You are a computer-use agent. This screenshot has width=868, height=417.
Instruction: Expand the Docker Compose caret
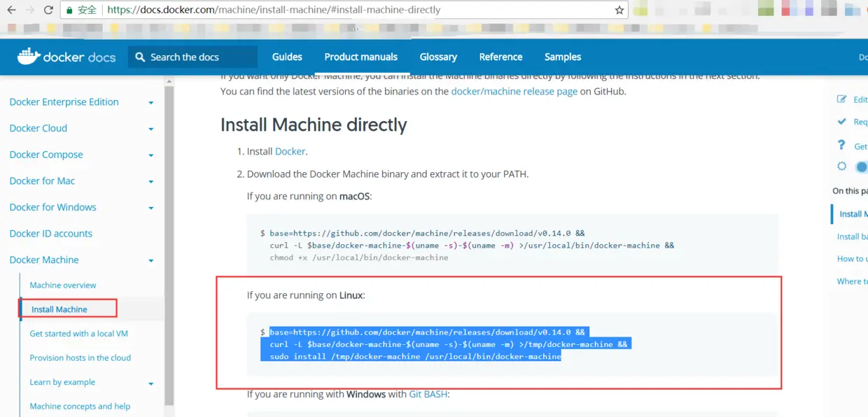pos(150,155)
